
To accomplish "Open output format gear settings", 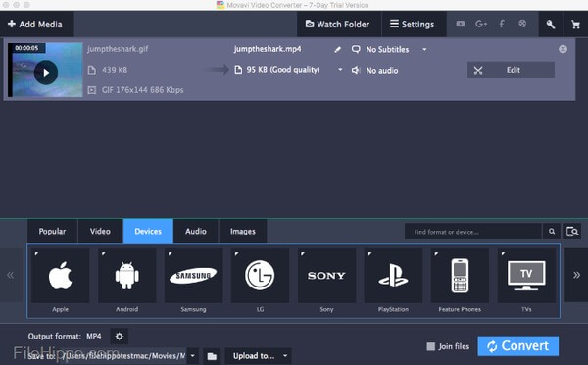I will [120, 337].
